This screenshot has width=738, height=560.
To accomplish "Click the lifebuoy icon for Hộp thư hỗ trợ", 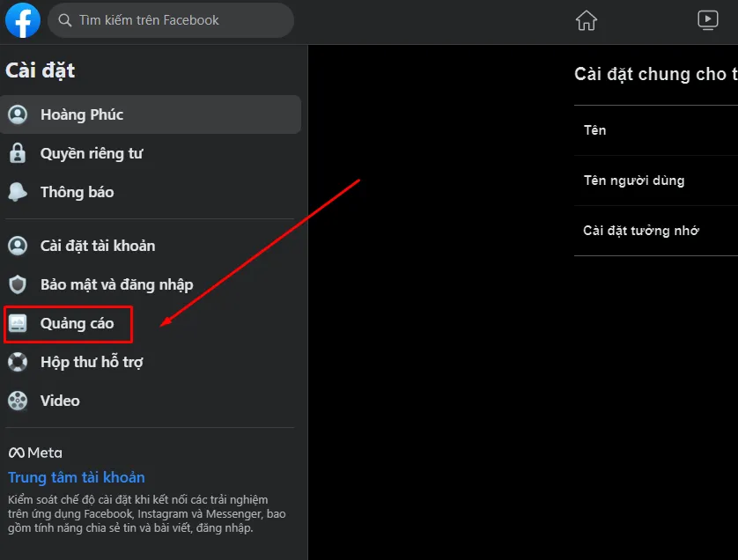I will [x=18, y=362].
